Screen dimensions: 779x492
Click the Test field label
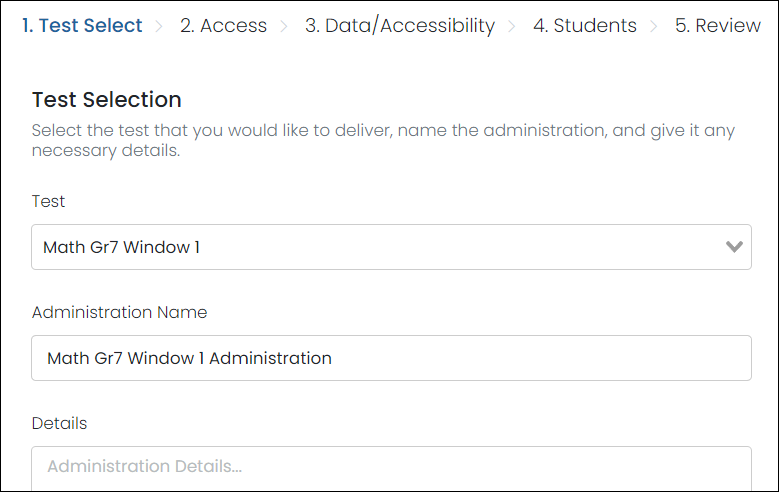tap(48, 201)
